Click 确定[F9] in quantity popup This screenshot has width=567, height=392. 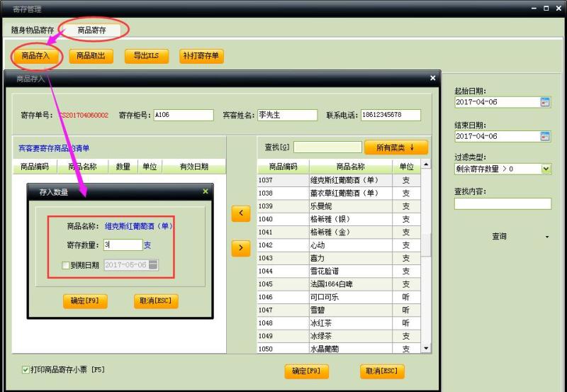[x=85, y=301]
